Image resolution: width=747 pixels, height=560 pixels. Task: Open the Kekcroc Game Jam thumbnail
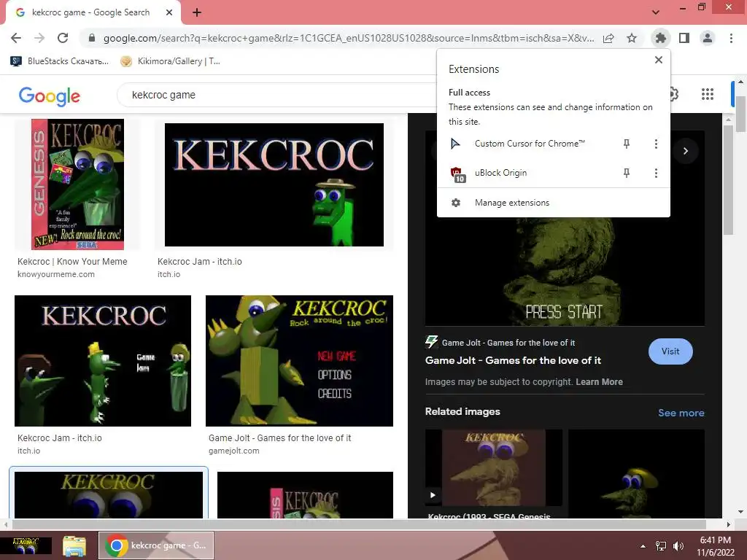[103, 361]
